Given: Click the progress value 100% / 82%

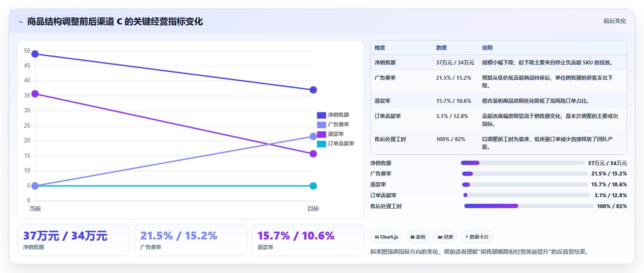Looking at the screenshot, I should [x=612, y=206].
